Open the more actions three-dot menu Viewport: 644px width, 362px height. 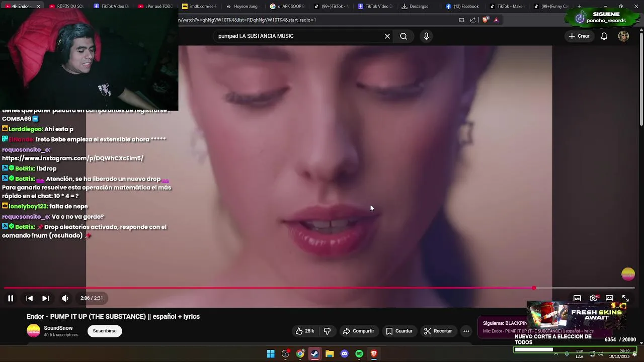pos(466,331)
